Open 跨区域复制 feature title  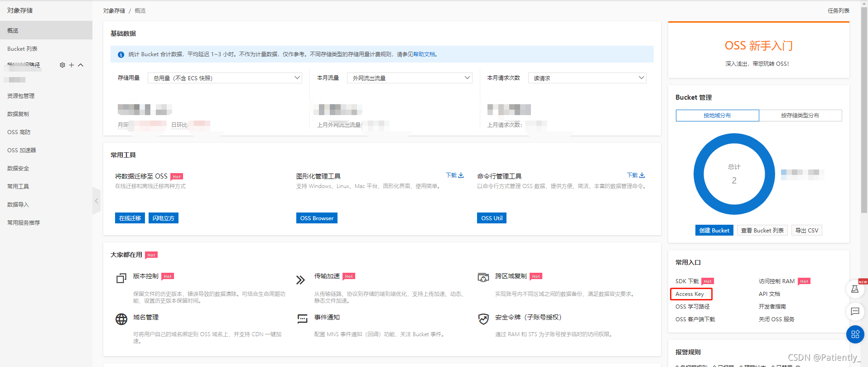click(511, 276)
